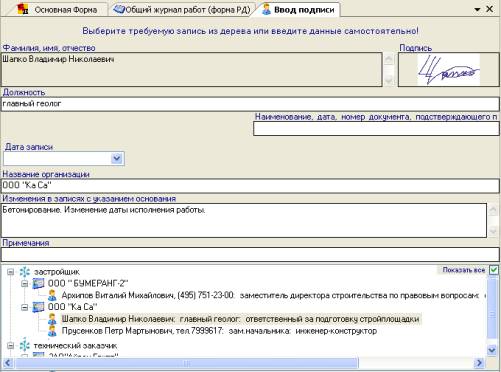Click the Основная Форма tab icon
Image resolution: width=501 pixels, height=372 pixels.
[23, 9]
